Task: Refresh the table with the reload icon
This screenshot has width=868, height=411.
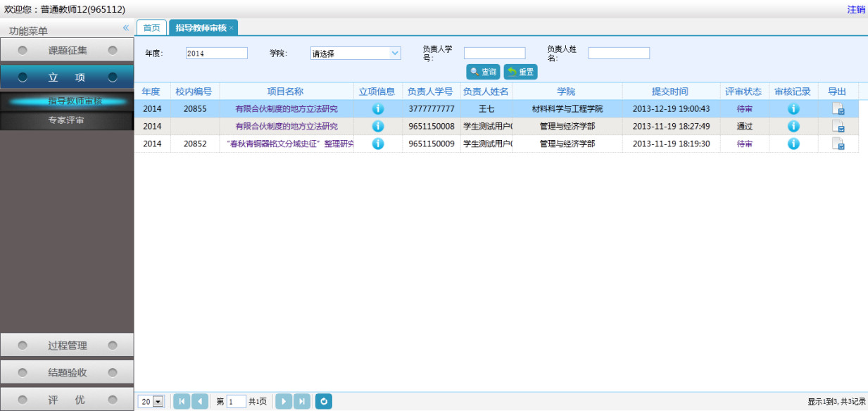Action: click(x=324, y=401)
